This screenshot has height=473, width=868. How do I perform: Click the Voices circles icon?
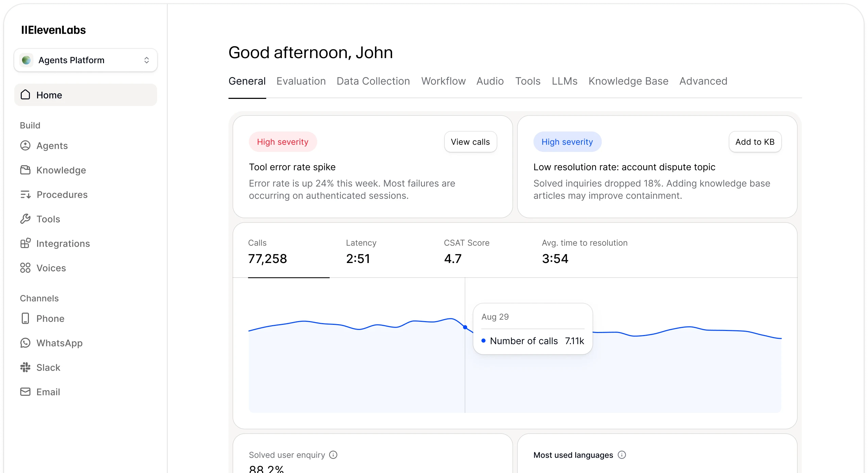25,268
